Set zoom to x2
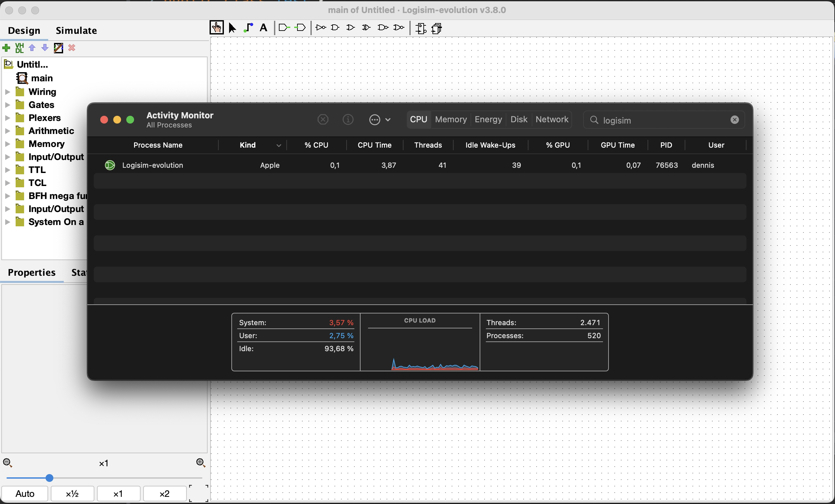The height and width of the screenshot is (504, 835). [165, 493]
